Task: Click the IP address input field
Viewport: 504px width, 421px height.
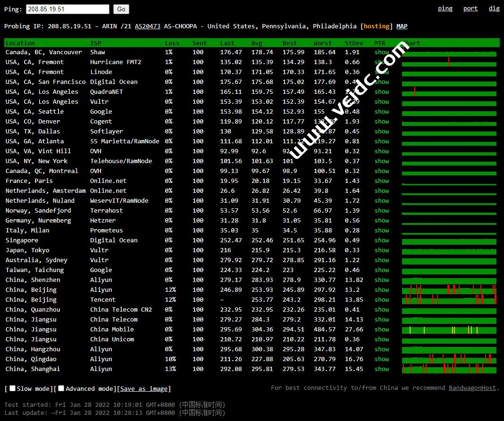Action: [x=67, y=9]
